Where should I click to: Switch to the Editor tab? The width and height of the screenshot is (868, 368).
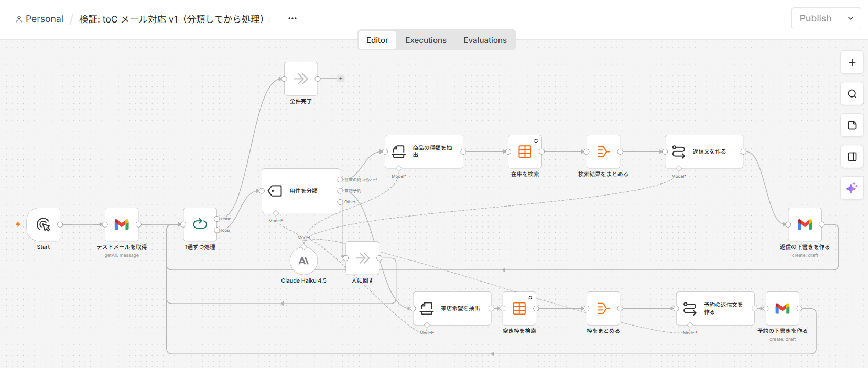[x=377, y=40]
